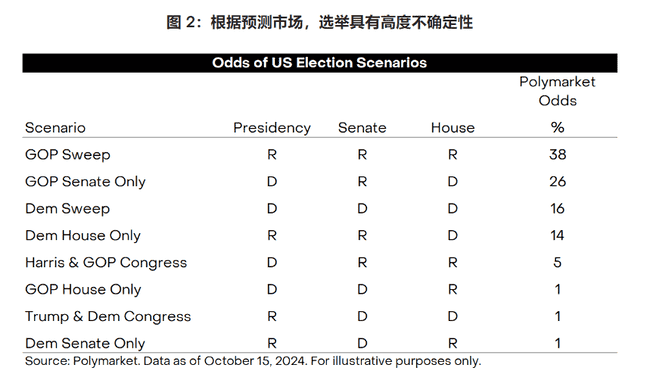Image resolution: width=650 pixels, height=374 pixels.
Task: Select the Harris & GOP Congress label
Action: click(x=106, y=262)
